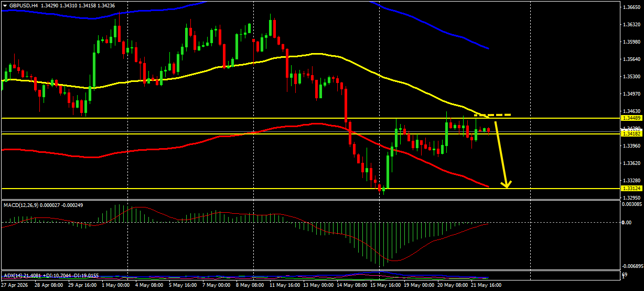Click the 1 May 00:00 time label
Image resolution: width=644 pixels, height=291 pixels.
[x=115, y=285]
